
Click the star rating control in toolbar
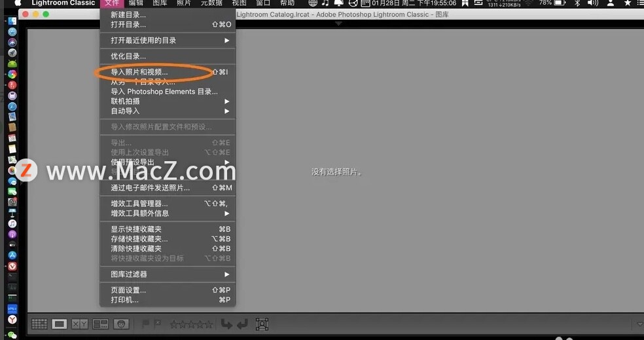click(x=191, y=324)
